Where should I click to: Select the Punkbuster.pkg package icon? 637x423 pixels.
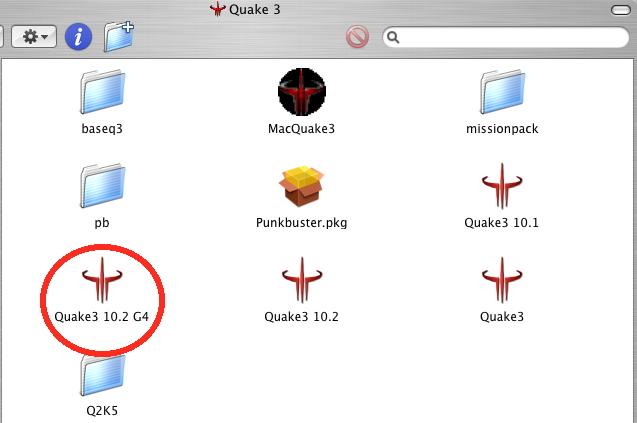pos(301,185)
